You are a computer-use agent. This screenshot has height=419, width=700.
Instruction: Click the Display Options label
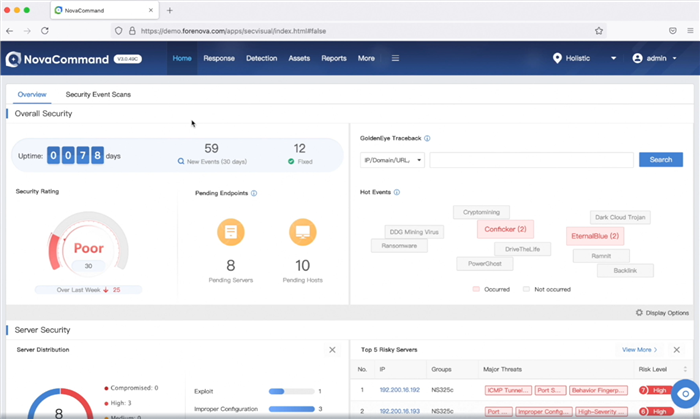coord(667,313)
